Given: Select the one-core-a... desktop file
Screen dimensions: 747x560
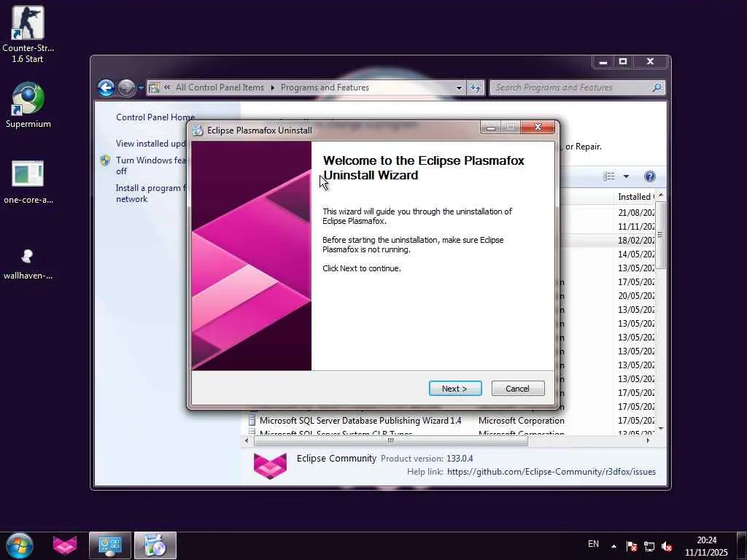Looking at the screenshot, I should pyautogui.click(x=28, y=182).
